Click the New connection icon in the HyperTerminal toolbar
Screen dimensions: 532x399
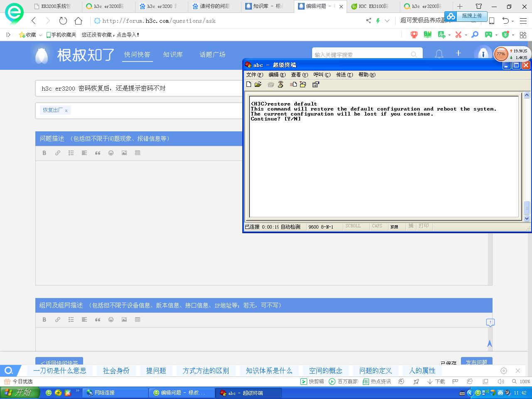[249, 84]
